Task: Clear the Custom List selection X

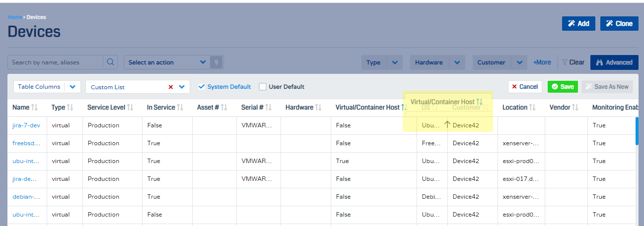Action: point(170,87)
